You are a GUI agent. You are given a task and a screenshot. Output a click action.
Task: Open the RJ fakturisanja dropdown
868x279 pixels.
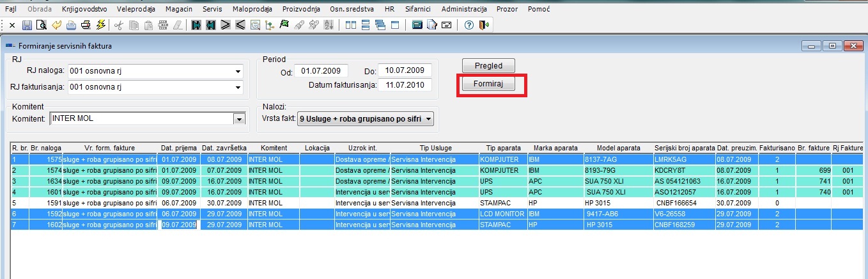click(238, 87)
